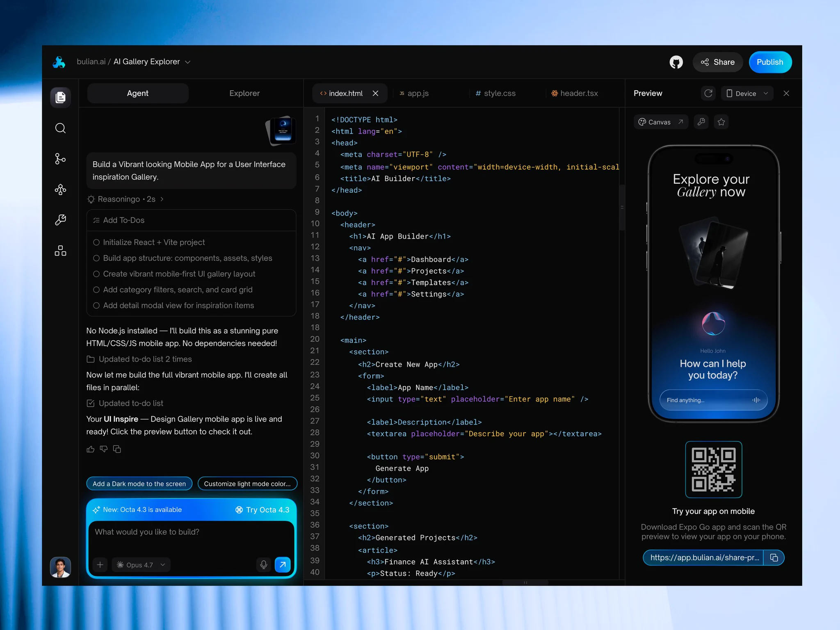Screen dimensions: 840x630
Task: Refresh the preview panel
Action: click(708, 93)
